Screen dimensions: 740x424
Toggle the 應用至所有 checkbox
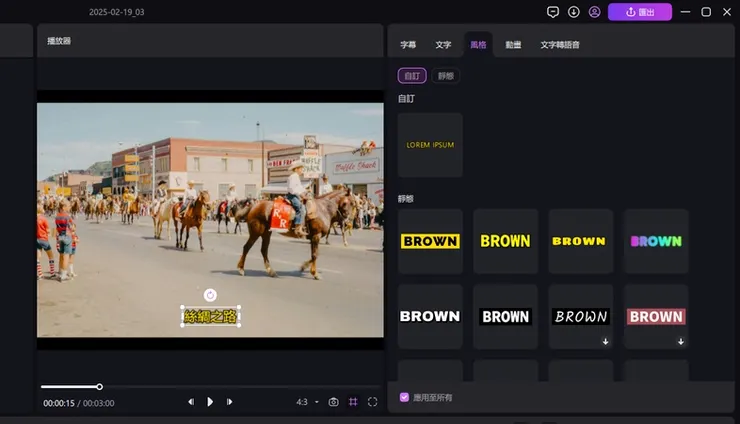[x=404, y=397]
